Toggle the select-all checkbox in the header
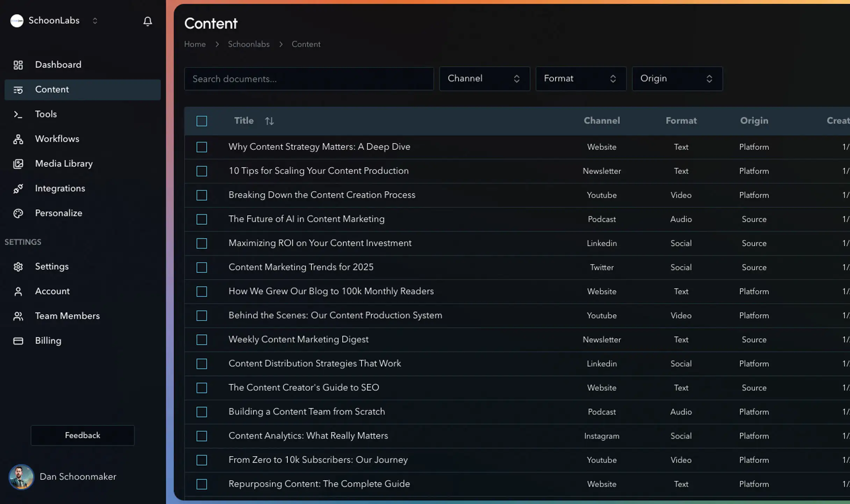The width and height of the screenshot is (850, 504). [x=202, y=121]
